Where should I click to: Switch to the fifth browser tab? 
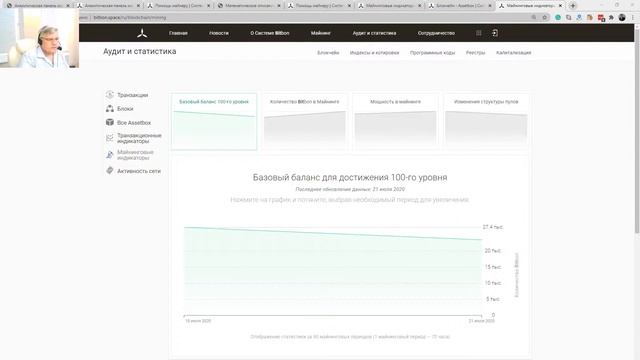[319, 6]
